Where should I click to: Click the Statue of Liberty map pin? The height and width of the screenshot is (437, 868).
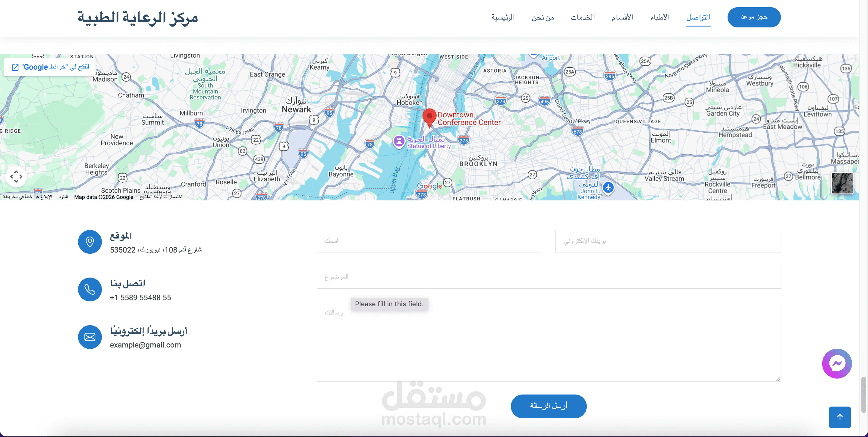[x=399, y=141]
